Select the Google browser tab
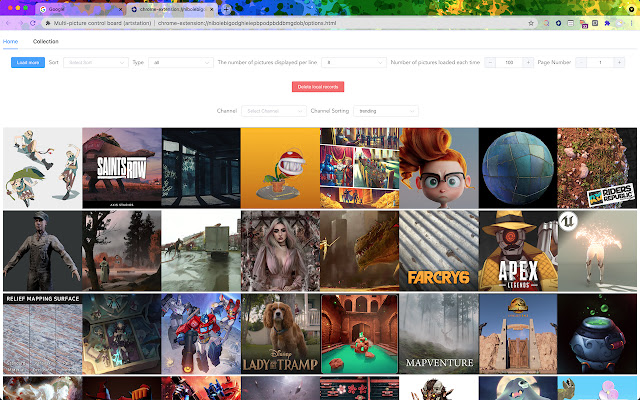The height and width of the screenshot is (400, 640). (80, 9)
